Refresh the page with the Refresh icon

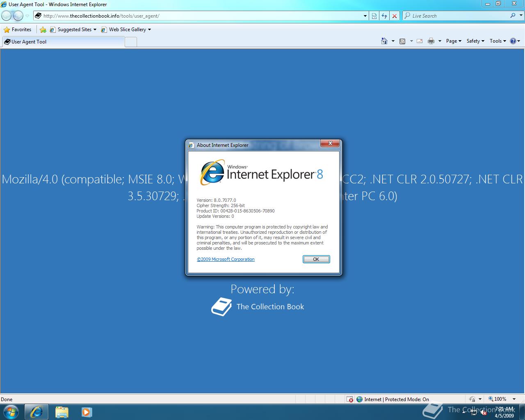click(x=384, y=16)
